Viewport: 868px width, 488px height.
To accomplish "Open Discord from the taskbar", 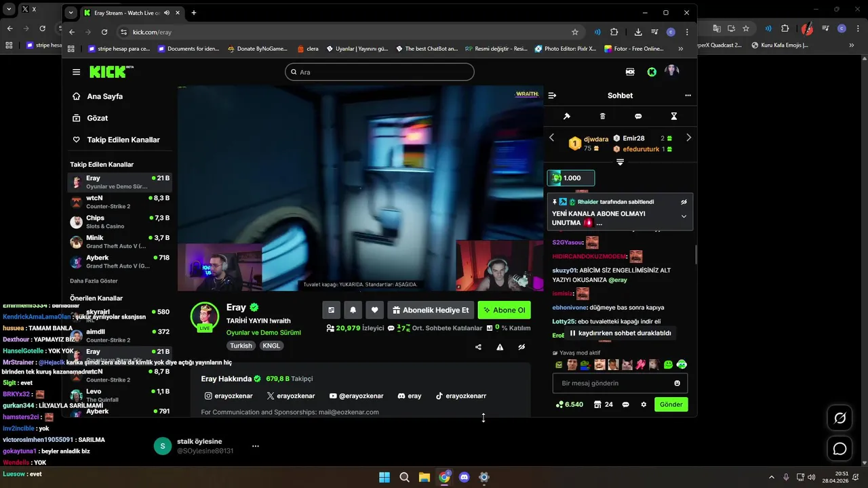I will [x=464, y=477].
